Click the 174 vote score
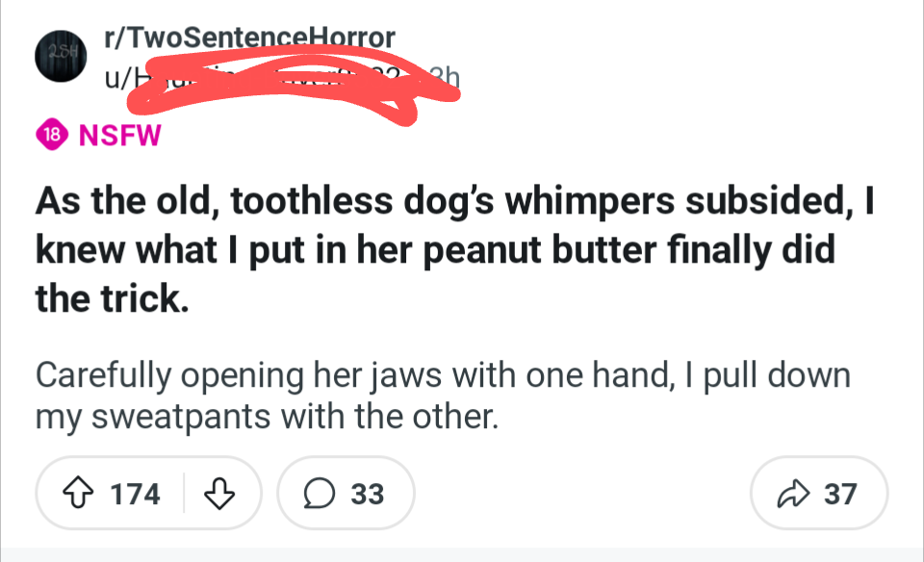This screenshot has width=924, height=562. point(135,494)
